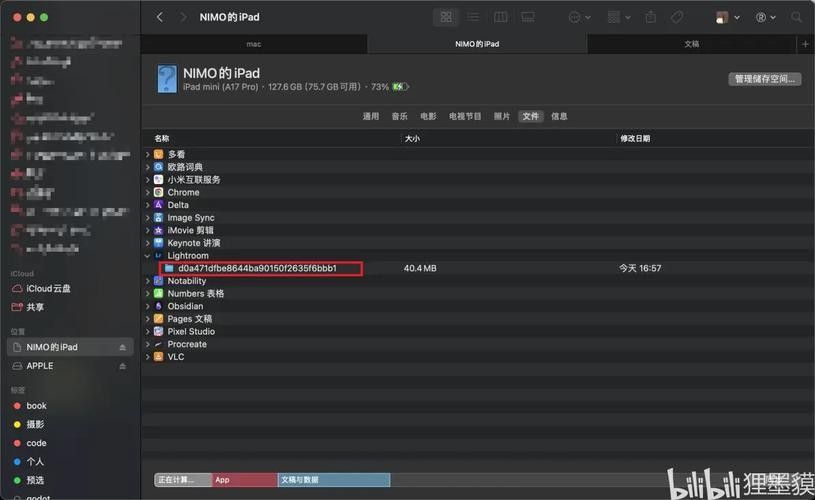Open the more actions ellipsis menu
Image resolution: width=815 pixels, height=500 pixels.
click(x=579, y=17)
